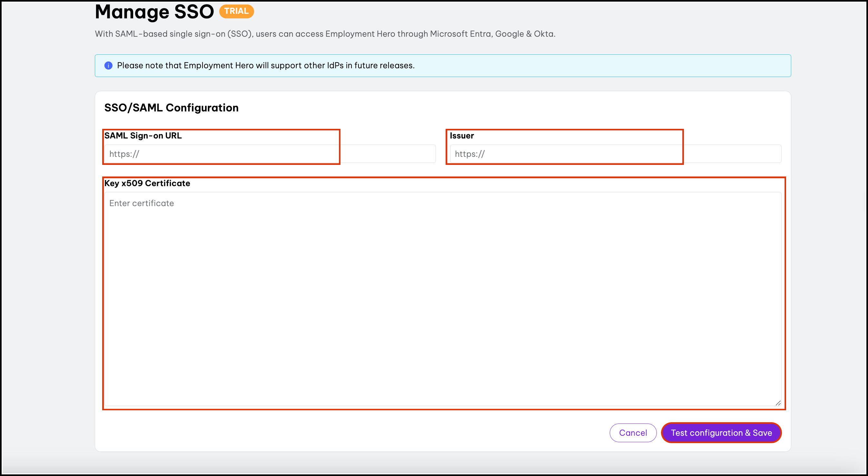Click the SAML Sign-on URL label
Image resolution: width=868 pixels, height=476 pixels.
[143, 136]
